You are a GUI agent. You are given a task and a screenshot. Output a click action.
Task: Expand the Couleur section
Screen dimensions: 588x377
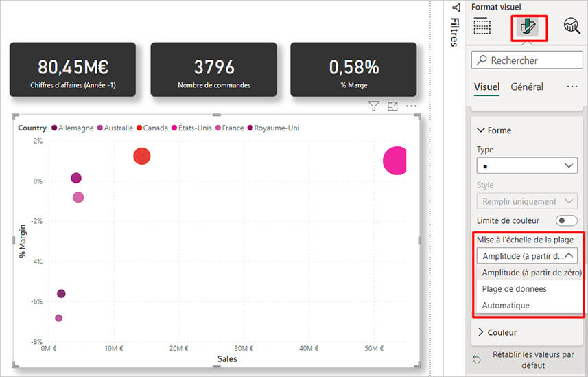point(481,332)
